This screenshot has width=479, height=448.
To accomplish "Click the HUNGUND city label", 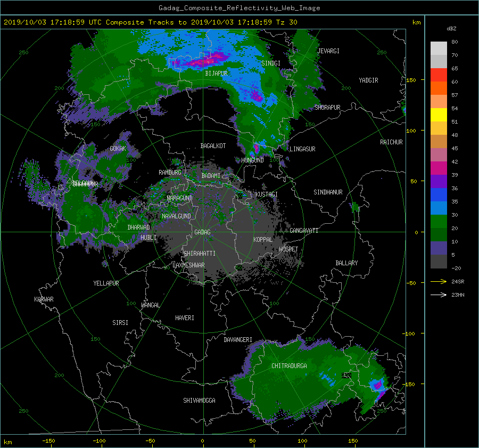I will click(x=252, y=160).
